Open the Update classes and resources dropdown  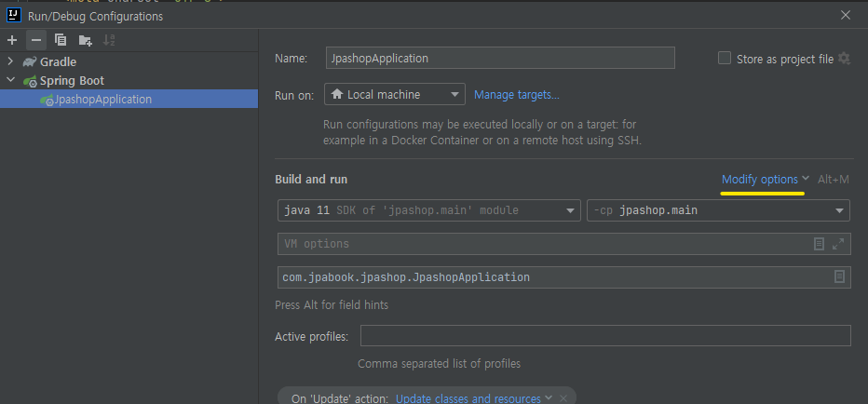[x=474, y=398]
